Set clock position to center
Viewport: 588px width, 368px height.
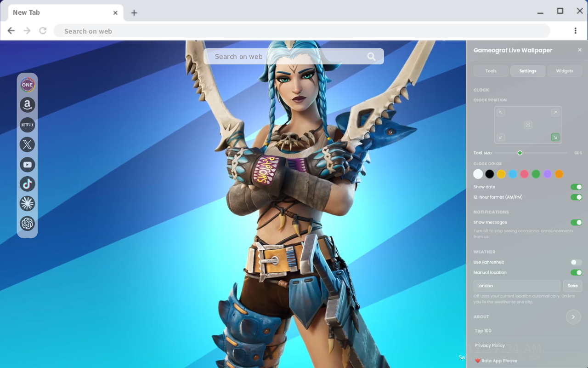click(528, 125)
